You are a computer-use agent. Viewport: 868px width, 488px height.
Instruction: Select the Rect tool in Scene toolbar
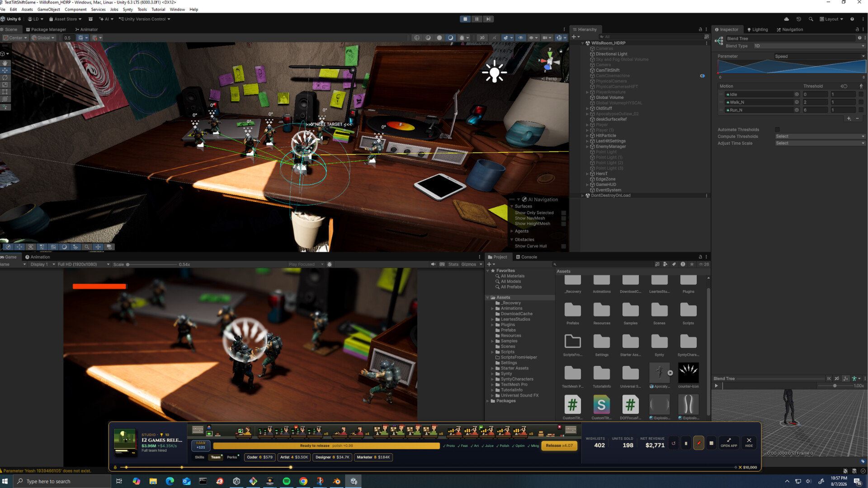tap(5, 92)
